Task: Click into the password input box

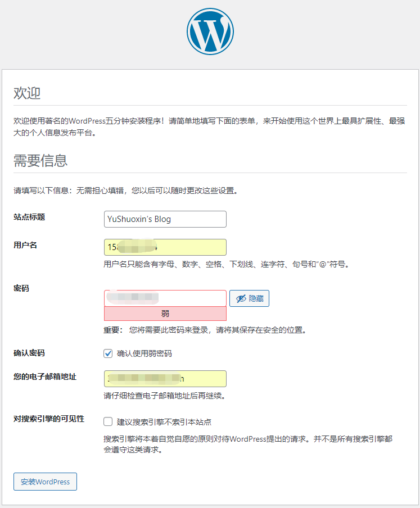Action: [x=165, y=298]
